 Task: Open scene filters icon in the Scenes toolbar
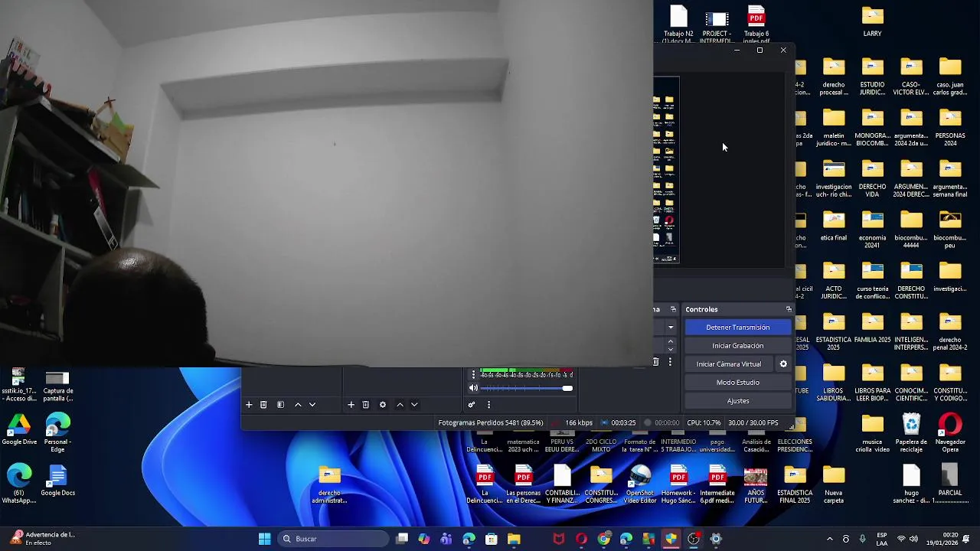280,405
